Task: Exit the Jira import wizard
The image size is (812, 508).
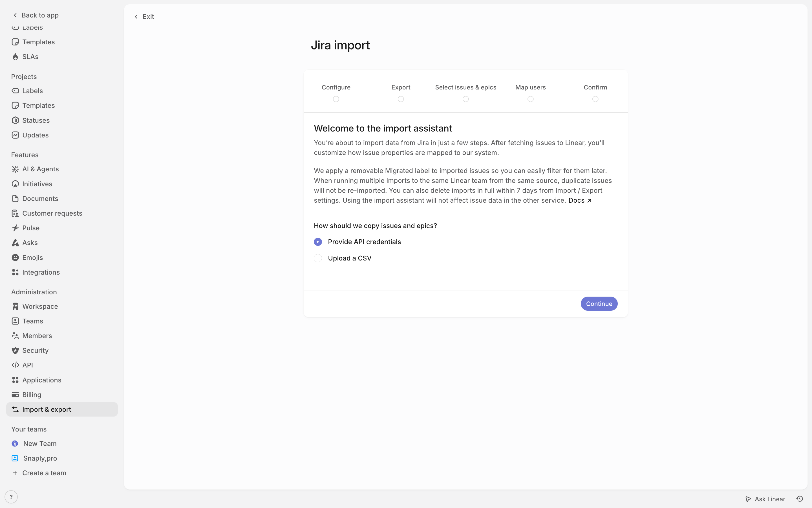Action: pos(144,16)
